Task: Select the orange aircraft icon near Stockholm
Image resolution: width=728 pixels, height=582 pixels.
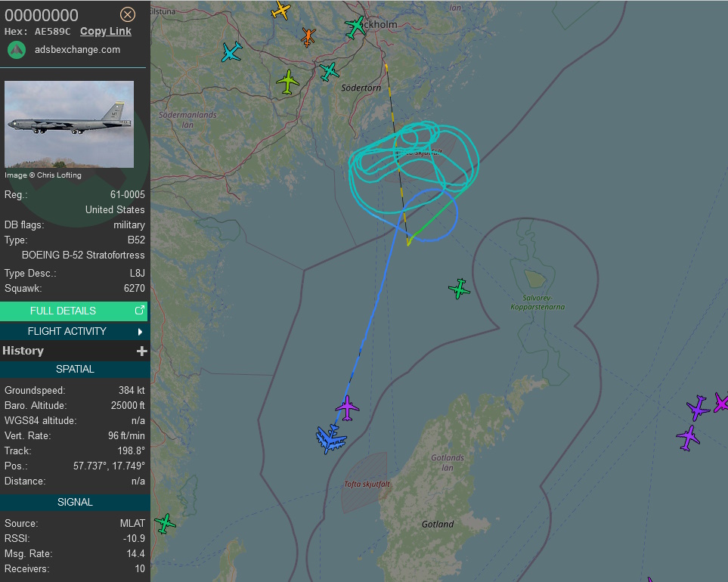Action: (308, 37)
